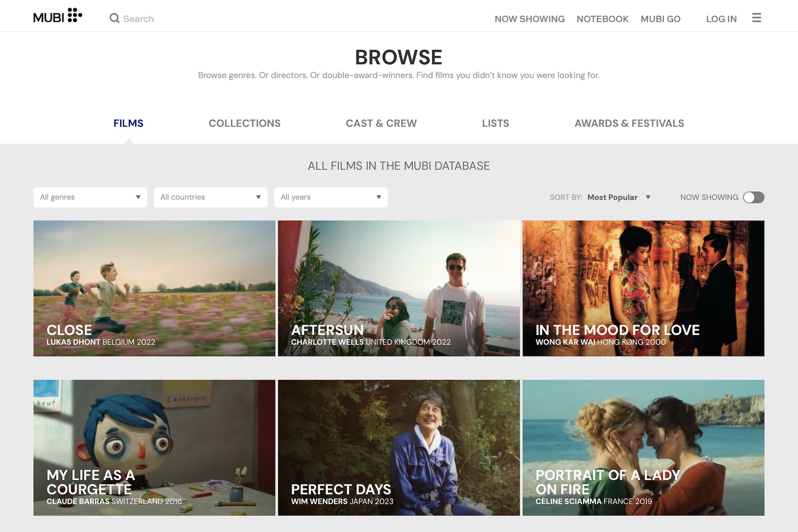The image size is (798, 532).
Task: Click the Most Popular sort dropdown arrow
Action: (648, 197)
